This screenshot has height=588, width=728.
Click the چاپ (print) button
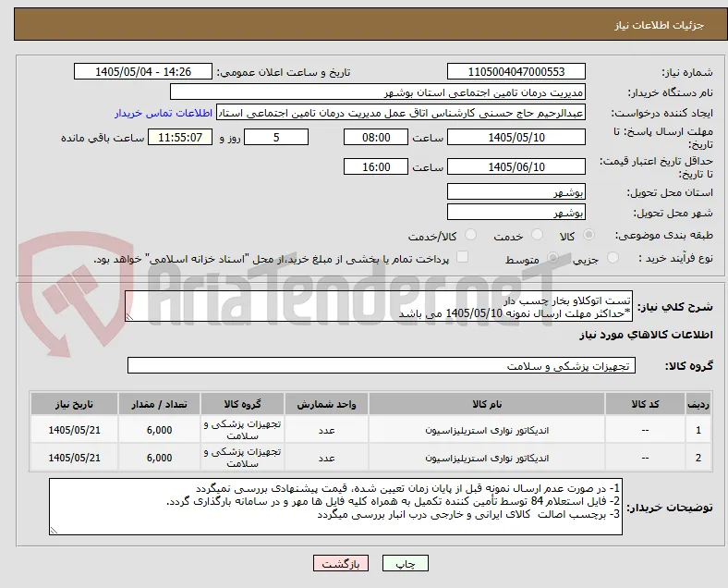coord(406,563)
